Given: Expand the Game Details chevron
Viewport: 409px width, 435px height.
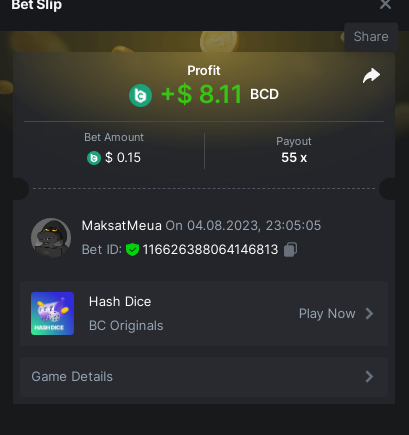Looking at the screenshot, I should pos(369,377).
